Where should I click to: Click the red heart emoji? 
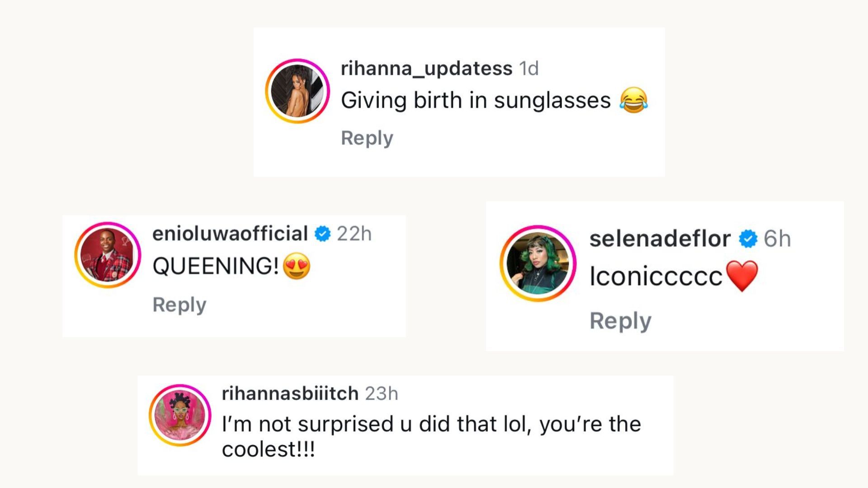[x=741, y=276]
